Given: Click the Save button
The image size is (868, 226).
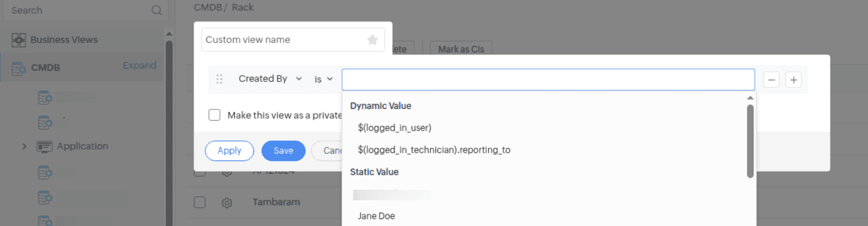Looking at the screenshot, I should 283,150.
